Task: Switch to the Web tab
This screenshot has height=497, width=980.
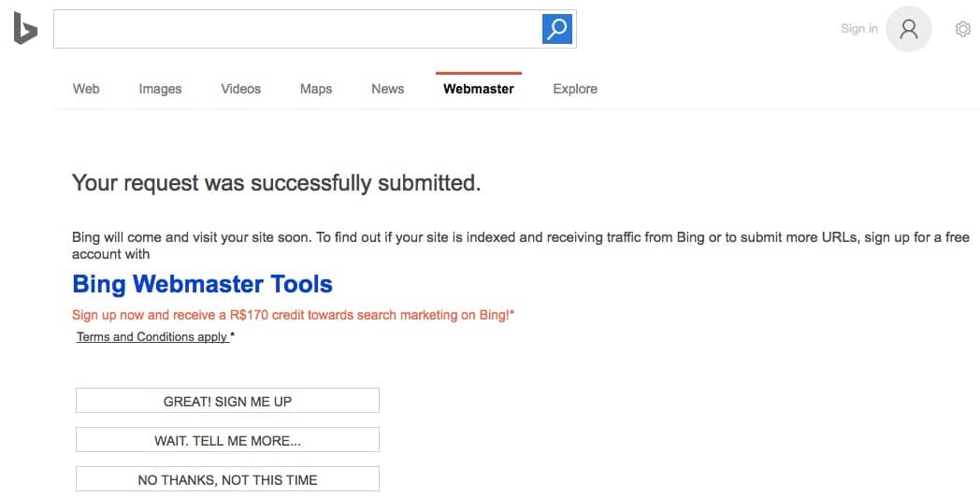Action: pyautogui.click(x=86, y=89)
